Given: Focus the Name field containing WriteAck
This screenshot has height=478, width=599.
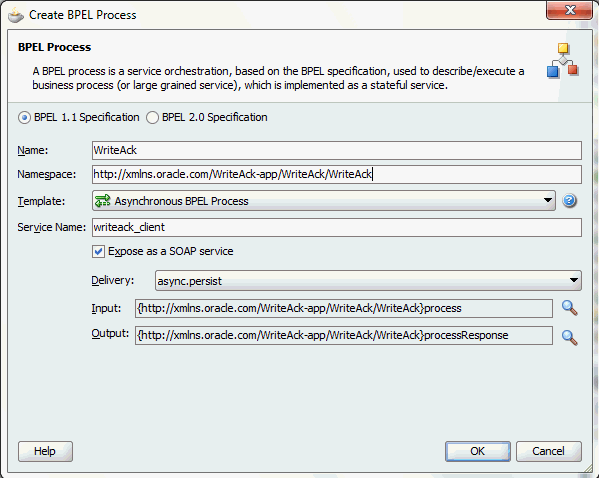Looking at the screenshot, I should pyautogui.click(x=337, y=150).
